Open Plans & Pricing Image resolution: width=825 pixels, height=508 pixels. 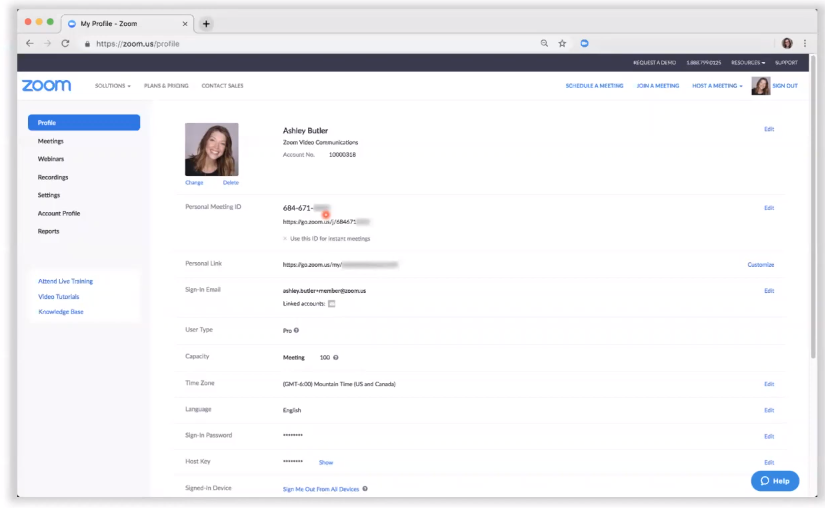tap(166, 86)
